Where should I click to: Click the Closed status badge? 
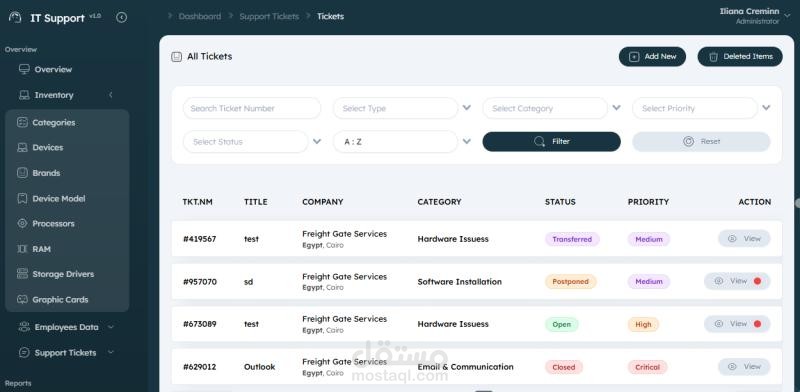[564, 367]
